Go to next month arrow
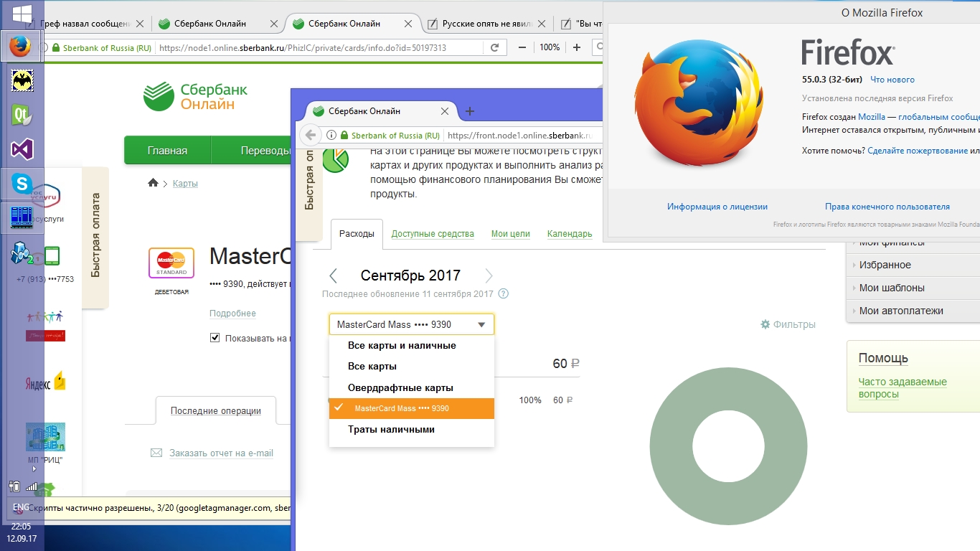The height and width of the screenshot is (551, 980). pos(489,275)
